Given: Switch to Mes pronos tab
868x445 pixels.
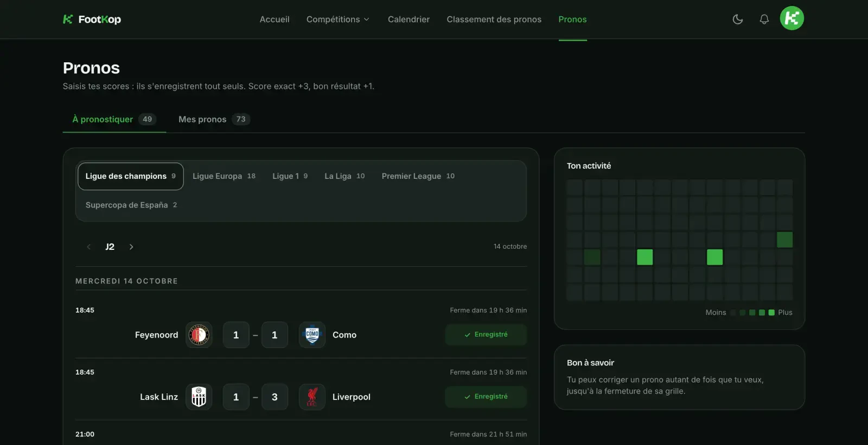Looking at the screenshot, I should tap(214, 119).
